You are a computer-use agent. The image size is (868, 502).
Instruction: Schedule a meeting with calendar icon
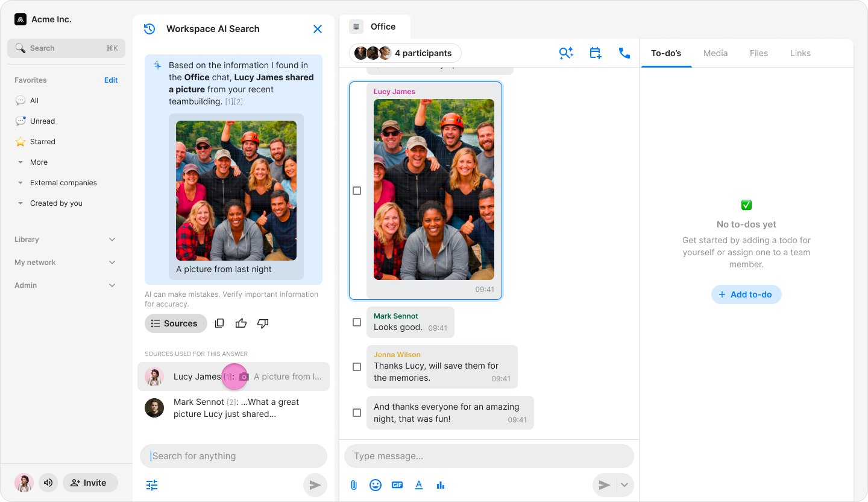coord(596,53)
